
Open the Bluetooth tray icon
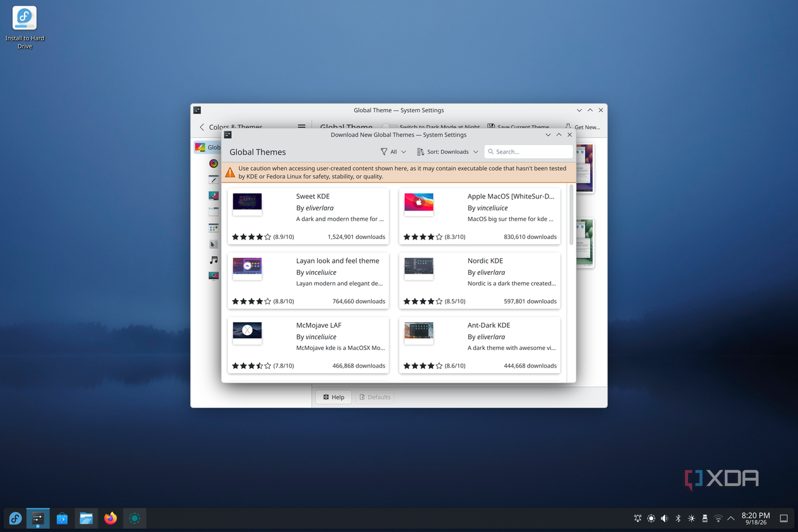[x=678, y=518]
